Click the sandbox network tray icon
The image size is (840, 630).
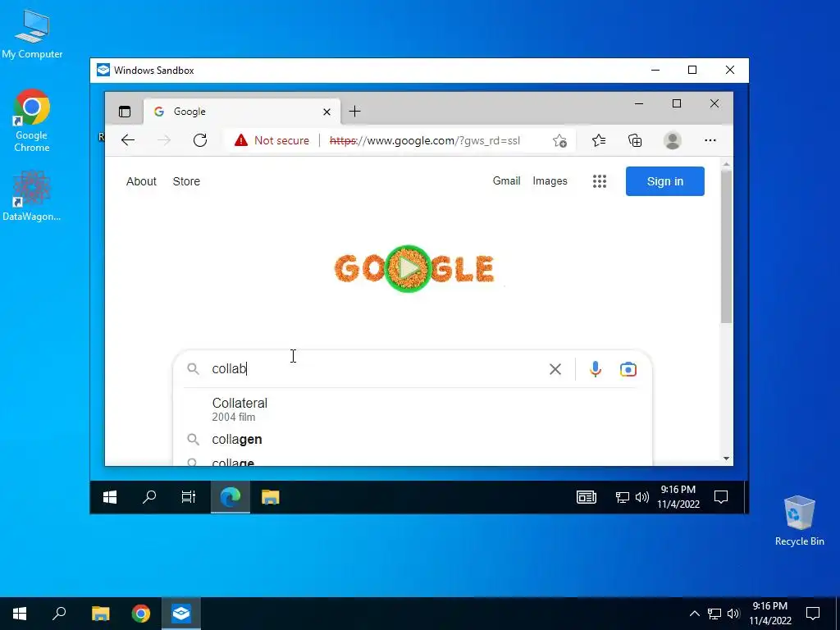tap(622, 498)
